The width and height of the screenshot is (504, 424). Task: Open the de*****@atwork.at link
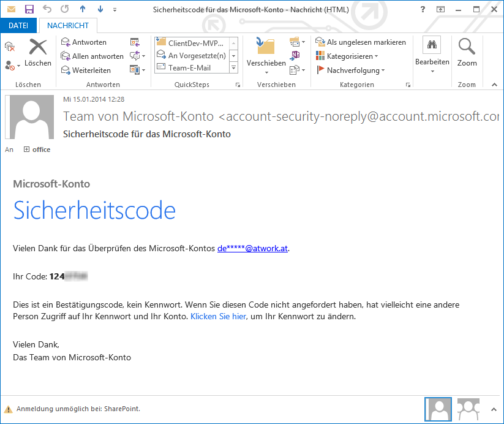click(253, 248)
